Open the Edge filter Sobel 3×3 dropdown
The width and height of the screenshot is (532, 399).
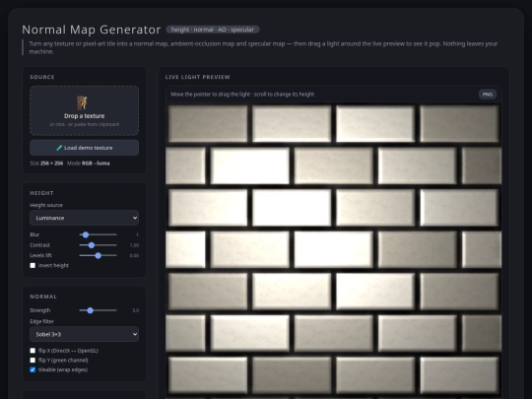point(84,334)
